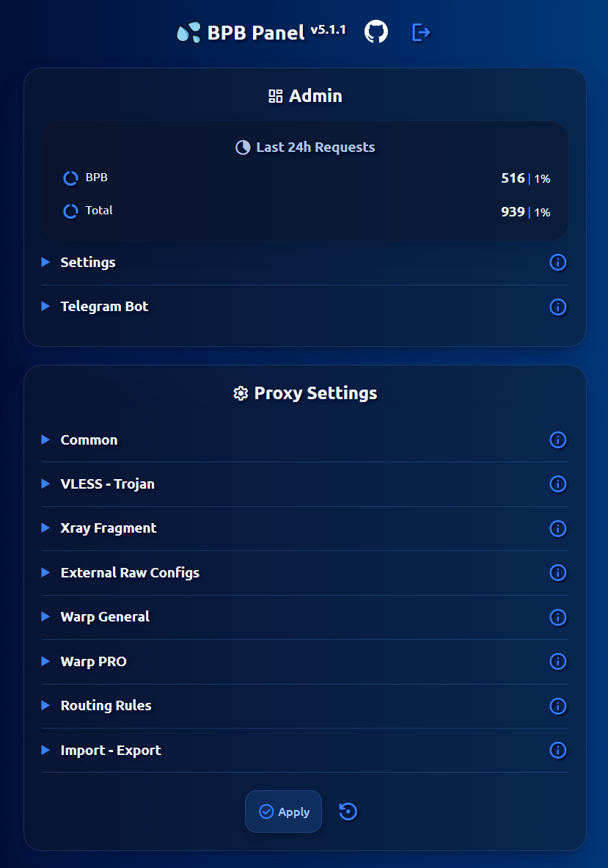Click the Telegram Bot label
Viewport: 608px width, 868px height.
[x=105, y=307]
